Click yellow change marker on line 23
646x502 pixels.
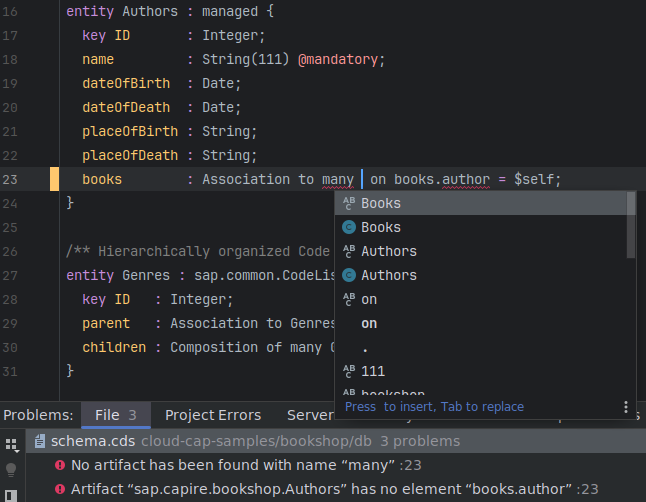coord(54,179)
